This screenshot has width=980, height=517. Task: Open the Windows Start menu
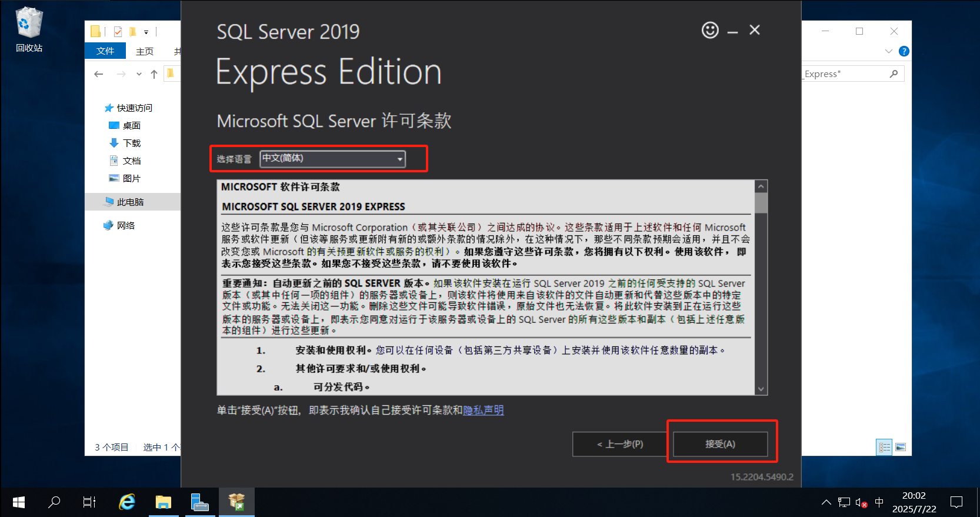tap(19, 502)
